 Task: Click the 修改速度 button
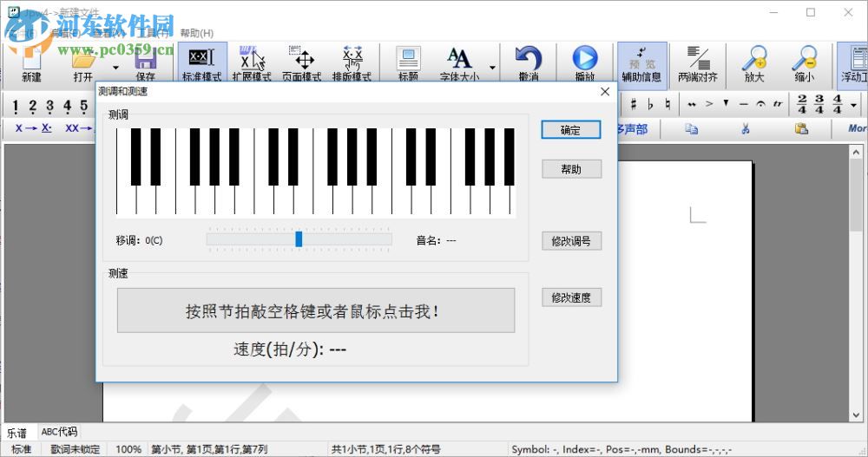coord(571,297)
